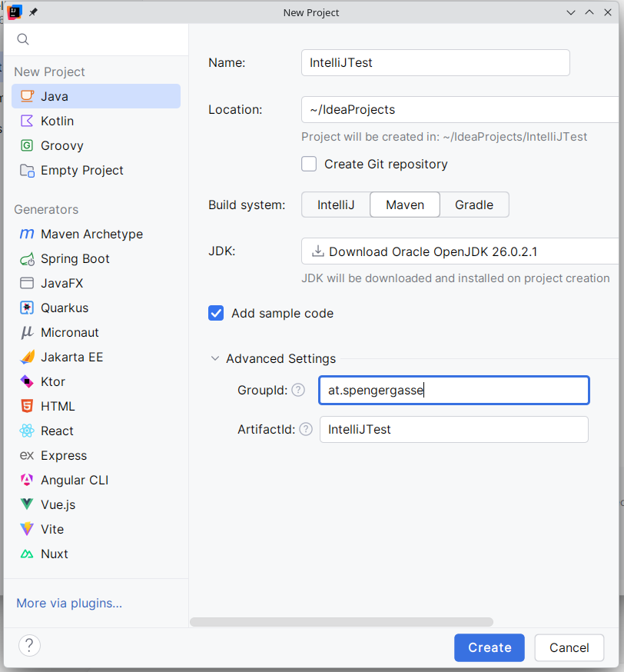Select Vite generator entry
The width and height of the screenshot is (624, 672).
[x=96, y=529]
